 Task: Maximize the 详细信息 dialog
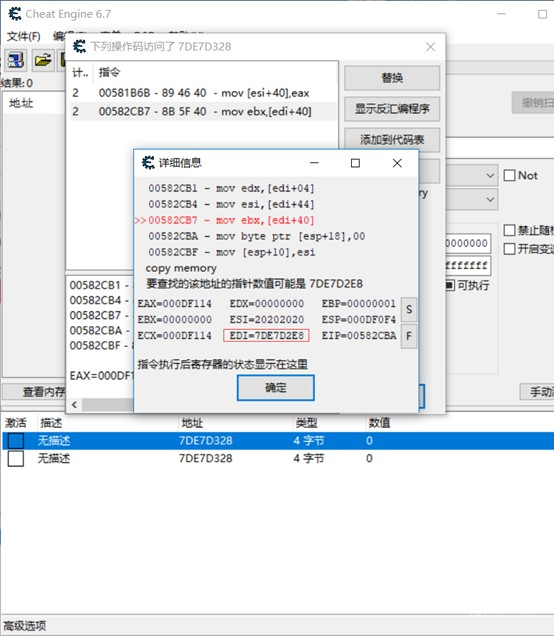tap(355, 163)
